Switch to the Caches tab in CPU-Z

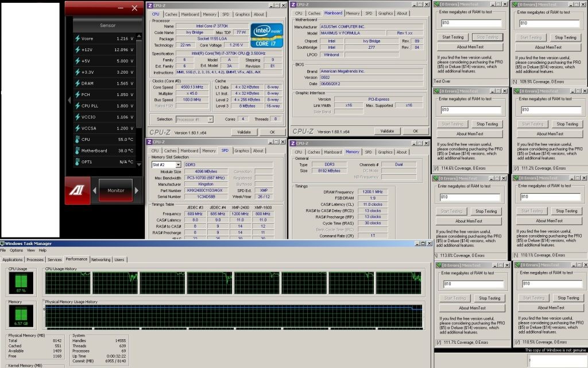click(x=171, y=14)
